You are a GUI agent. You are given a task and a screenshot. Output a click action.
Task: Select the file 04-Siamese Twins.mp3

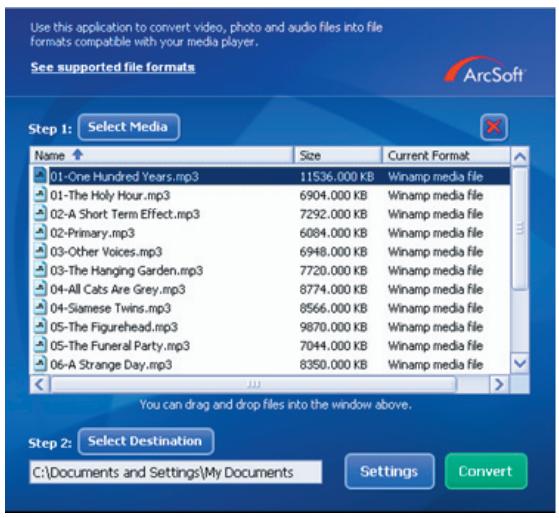click(x=111, y=308)
